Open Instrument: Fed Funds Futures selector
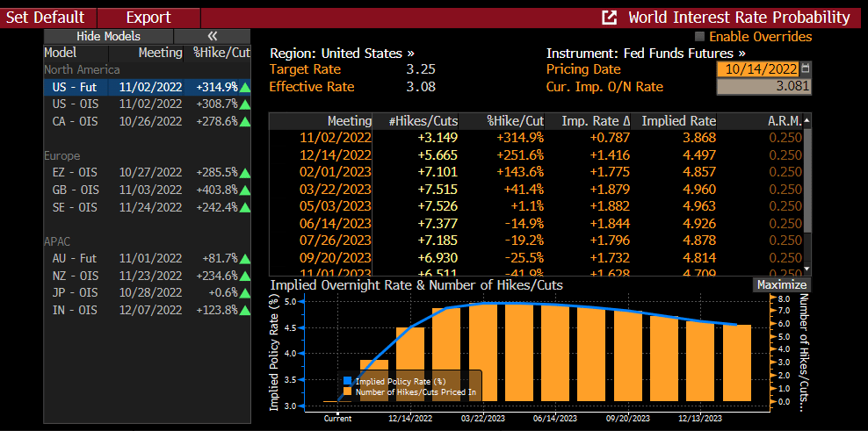868x431 pixels. 646,54
